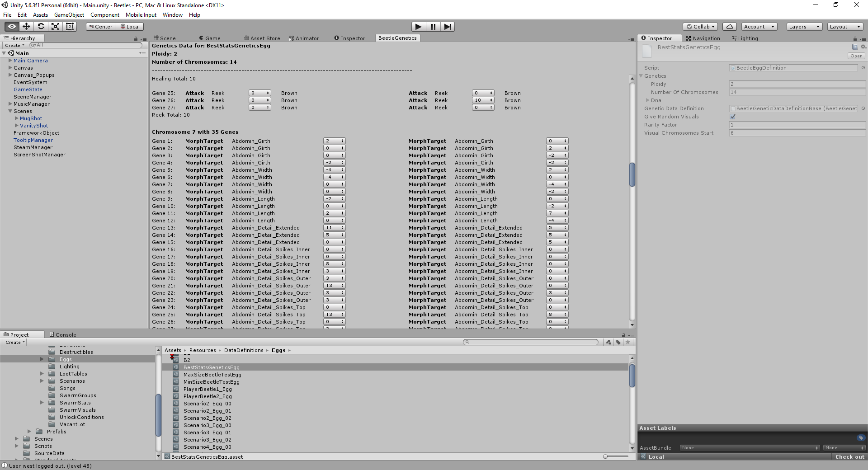Viewport: 868px width, 470px height.
Task: Click the search-by-label tag icon in Project
Action: point(618,342)
